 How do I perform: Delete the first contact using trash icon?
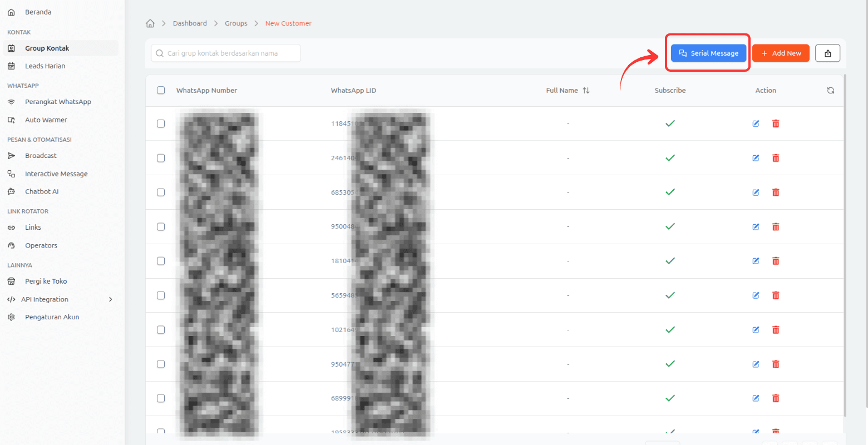click(776, 123)
